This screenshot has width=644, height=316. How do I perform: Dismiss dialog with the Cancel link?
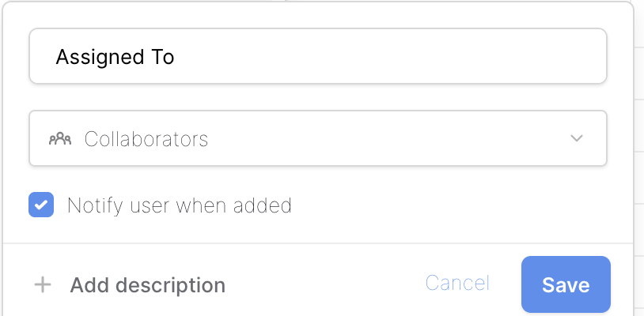point(457,283)
